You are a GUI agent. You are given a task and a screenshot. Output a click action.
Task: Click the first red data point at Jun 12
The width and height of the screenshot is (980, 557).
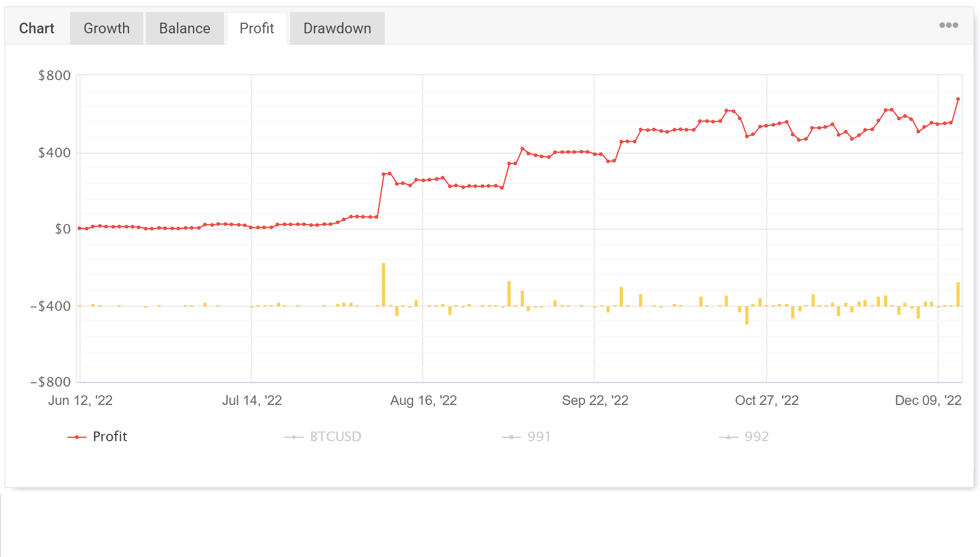[80, 228]
